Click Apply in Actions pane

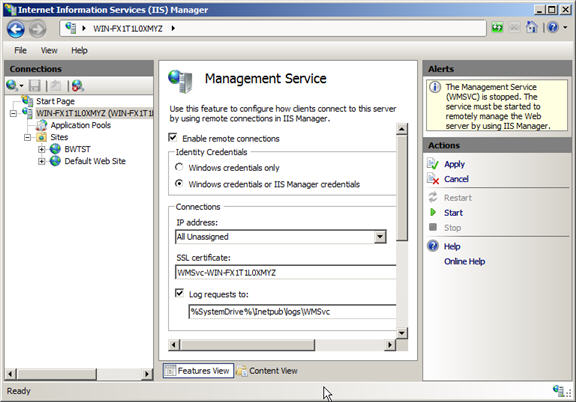(x=454, y=164)
